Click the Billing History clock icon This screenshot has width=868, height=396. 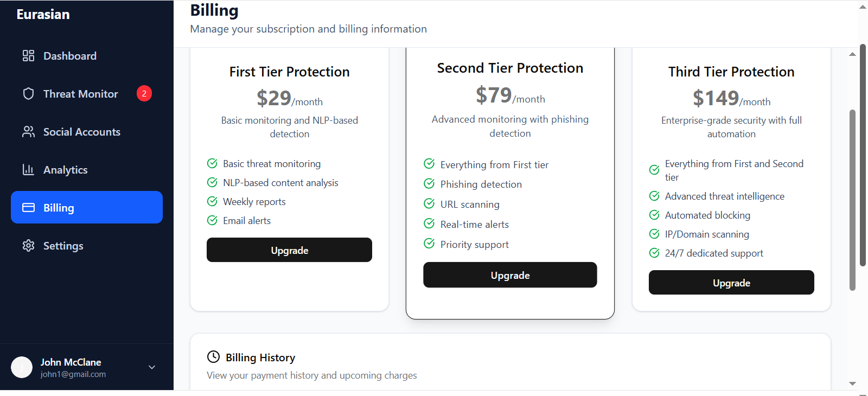[214, 357]
